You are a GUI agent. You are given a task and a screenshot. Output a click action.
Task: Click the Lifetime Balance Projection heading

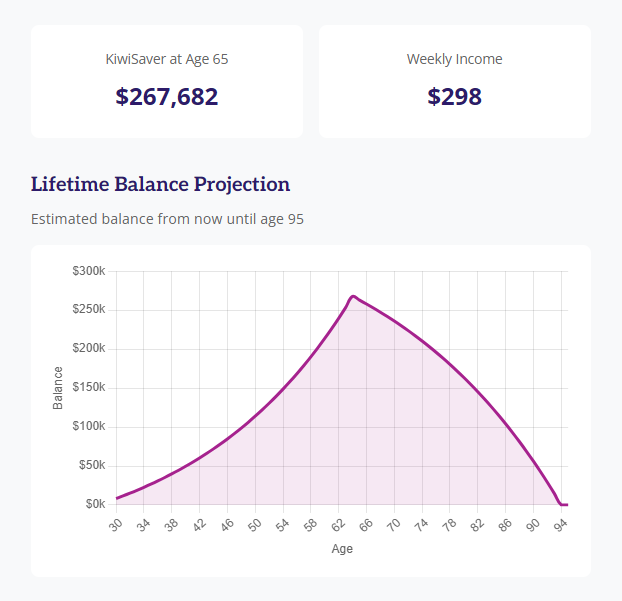[x=160, y=184]
